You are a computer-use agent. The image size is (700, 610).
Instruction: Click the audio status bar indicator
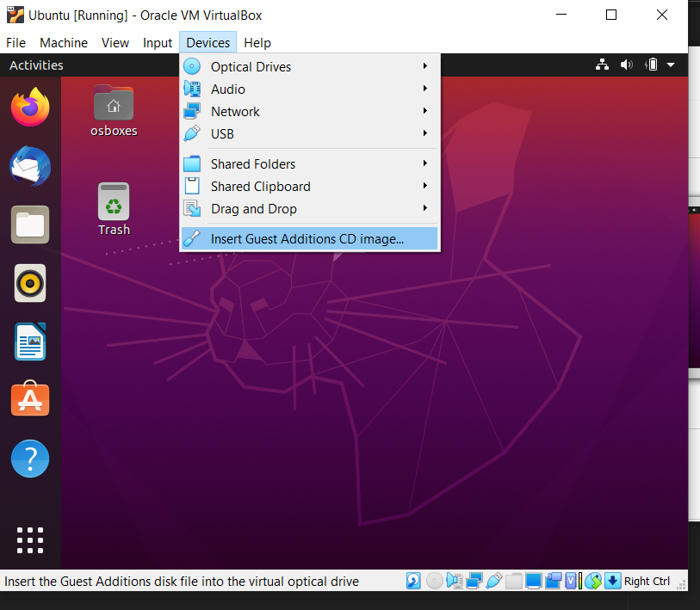pyautogui.click(x=454, y=581)
